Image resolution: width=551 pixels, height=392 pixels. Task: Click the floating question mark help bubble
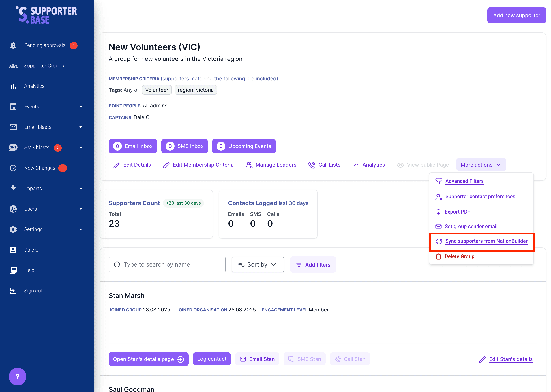click(x=17, y=376)
